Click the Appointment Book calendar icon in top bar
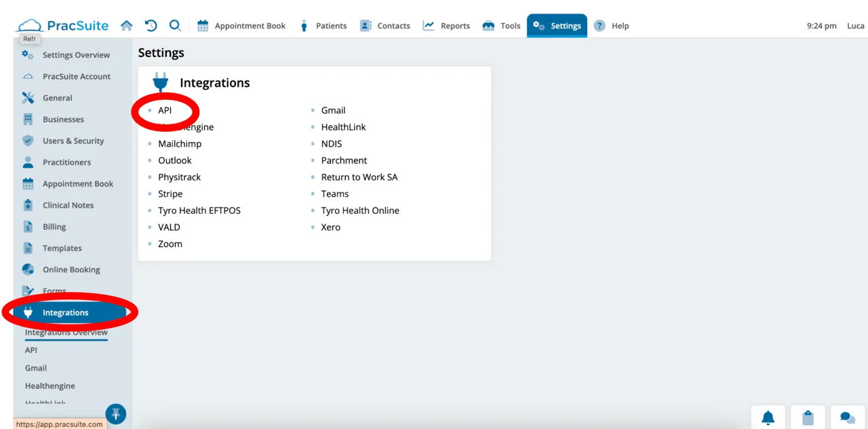 203,26
